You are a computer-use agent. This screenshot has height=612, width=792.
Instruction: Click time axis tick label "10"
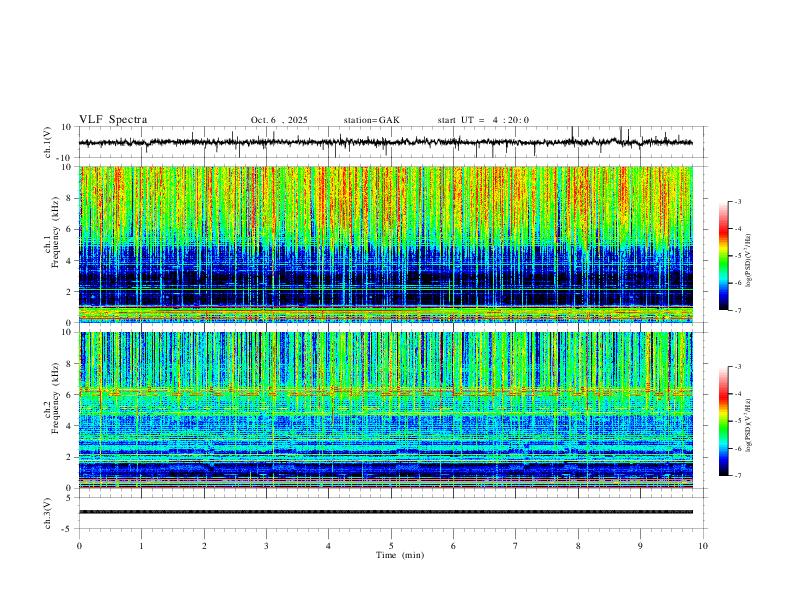click(x=703, y=546)
